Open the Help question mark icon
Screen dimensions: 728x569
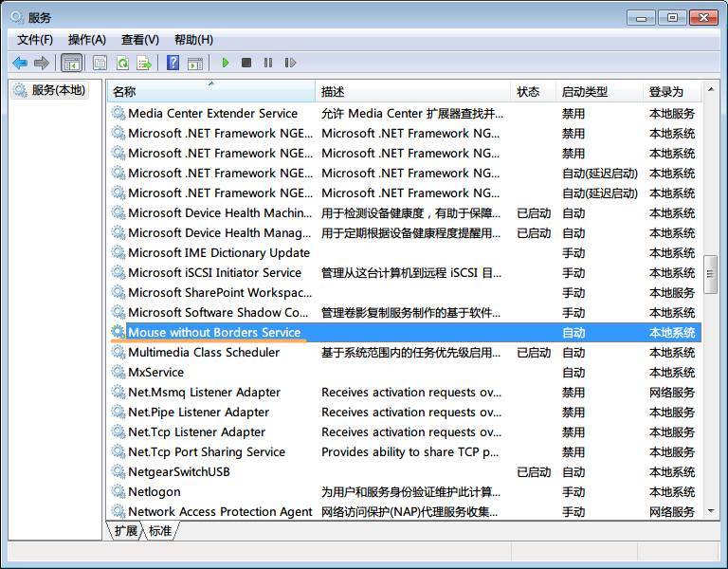(x=173, y=63)
